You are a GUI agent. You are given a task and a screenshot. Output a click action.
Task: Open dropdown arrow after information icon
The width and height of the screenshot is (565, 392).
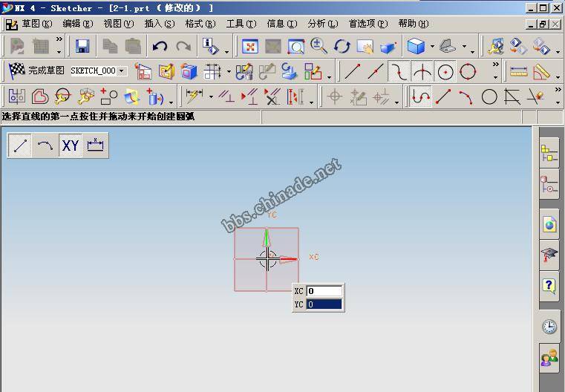226,52
